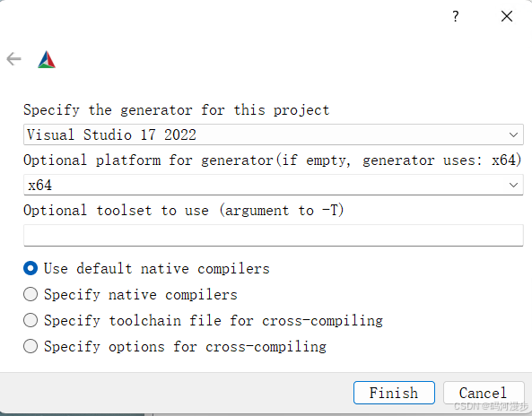Open help with the question mark icon
Viewport: 532px width, 416px height.
[456, 16]
